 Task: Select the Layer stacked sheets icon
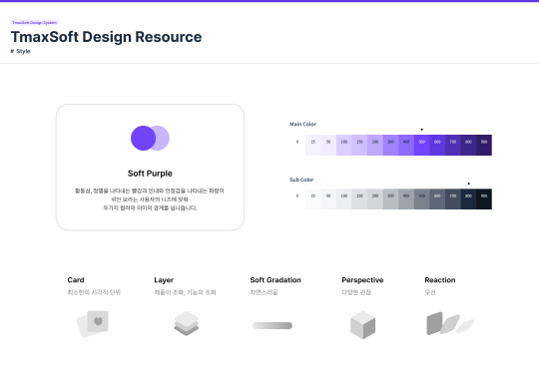click(x=187, y=323)
